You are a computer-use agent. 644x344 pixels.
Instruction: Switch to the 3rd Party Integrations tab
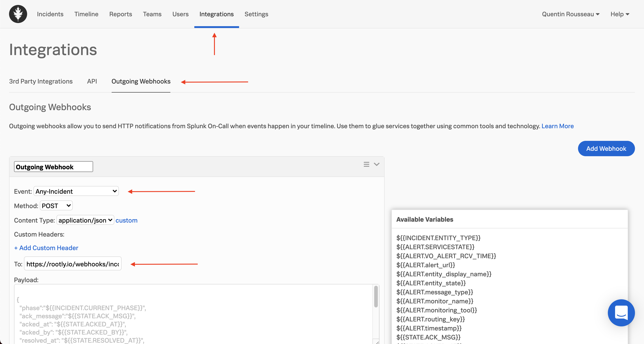41,81
